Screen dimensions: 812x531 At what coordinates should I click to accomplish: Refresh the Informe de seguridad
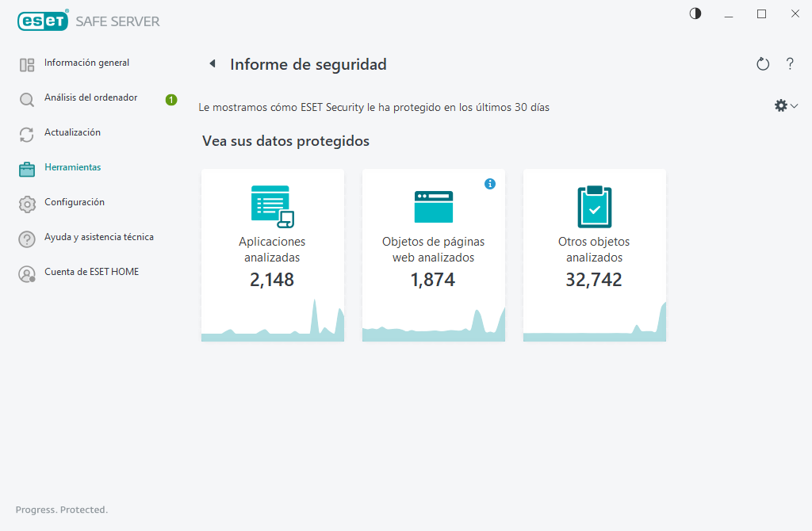click(x=762, y=64)
